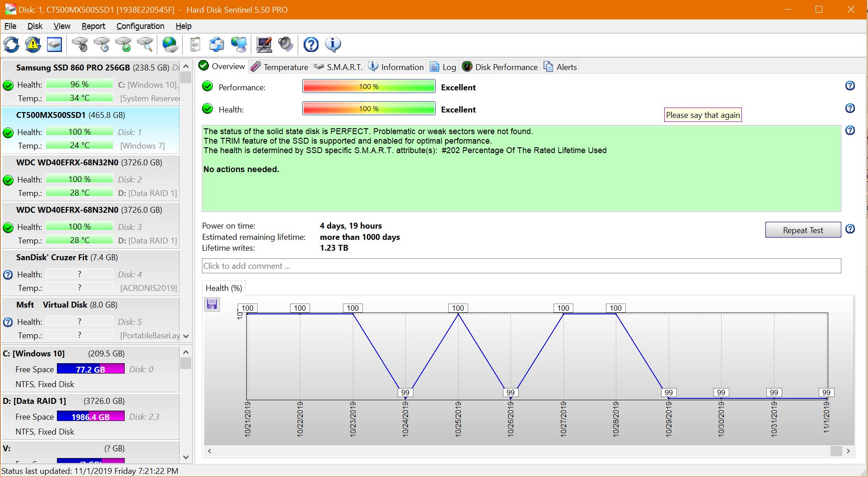
Task: Click the Repeat Test button
Action: [x=803, y=230]
